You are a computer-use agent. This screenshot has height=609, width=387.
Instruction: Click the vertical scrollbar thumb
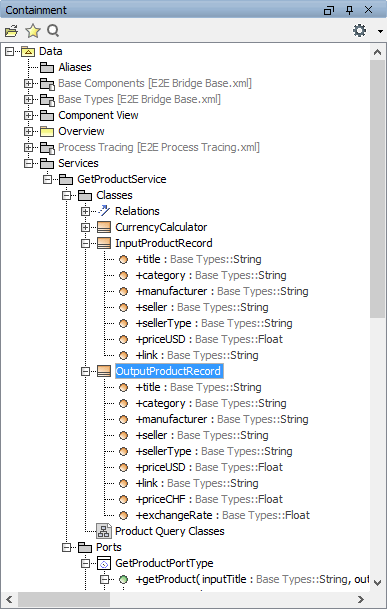pyautogui.click(x=377, y=189)
